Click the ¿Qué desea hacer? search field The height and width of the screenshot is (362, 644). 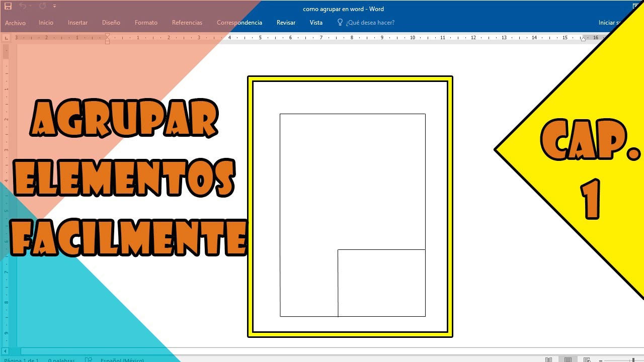(x=370, y=23)
